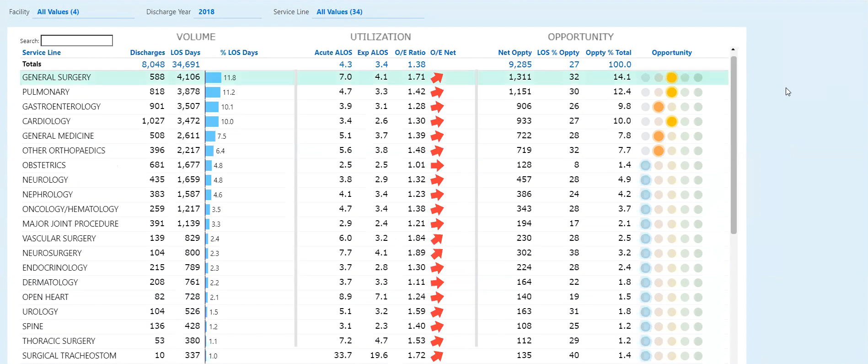Viewport: 868px width, 364px height.
Task: Click the scroll up arrow
Action: pos(733,49)
